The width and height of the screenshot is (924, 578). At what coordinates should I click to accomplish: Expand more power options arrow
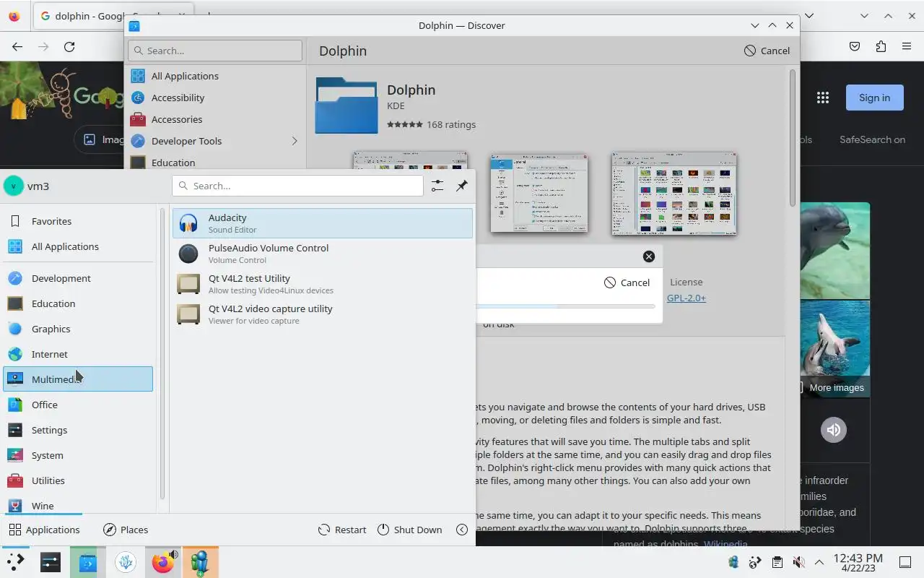tap(462, 530)
